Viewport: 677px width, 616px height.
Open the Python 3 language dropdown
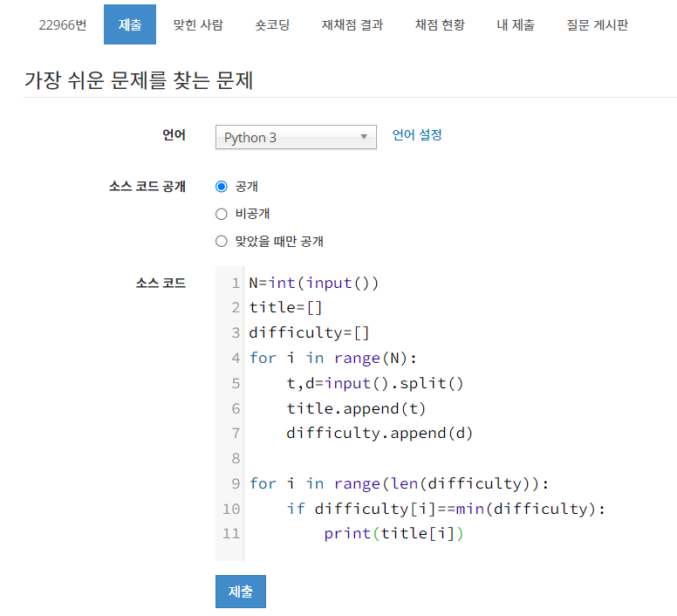pyautogui.click(x=296, y=137)
